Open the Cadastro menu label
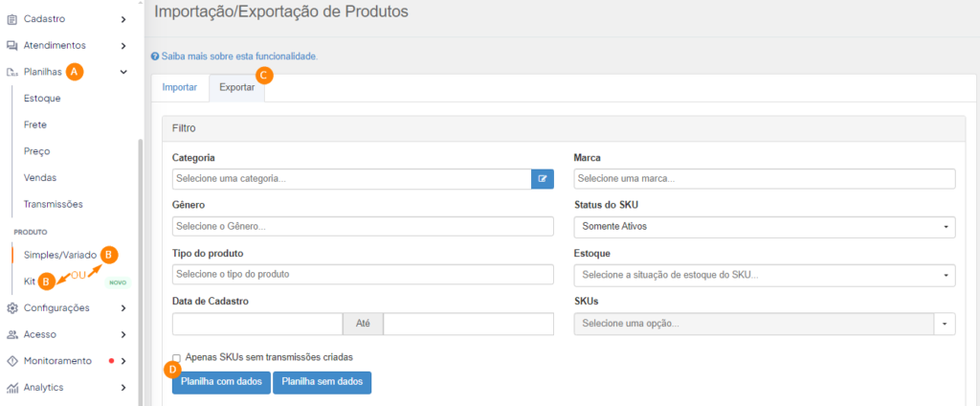 click(x=44, y=19)
